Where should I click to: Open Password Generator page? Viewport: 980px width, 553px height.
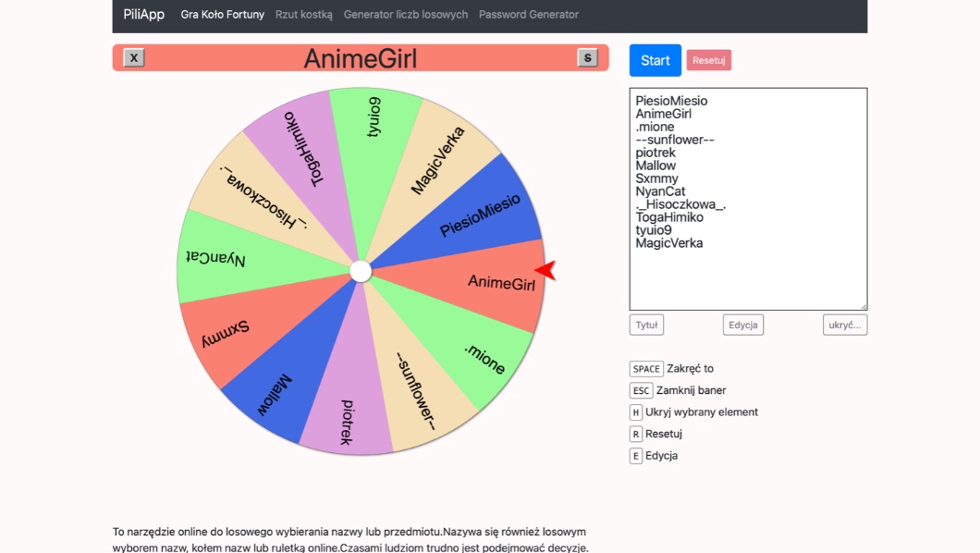528,15
